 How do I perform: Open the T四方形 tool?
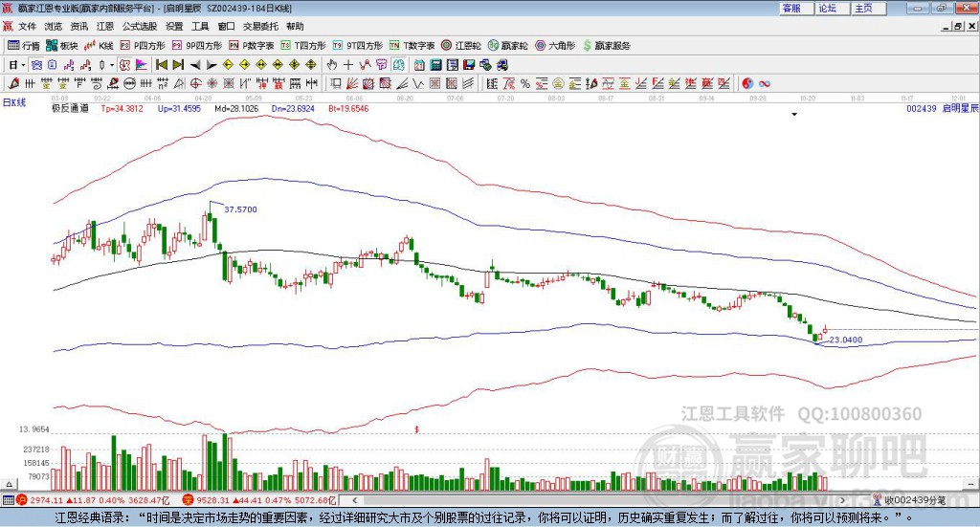point(303,46)
